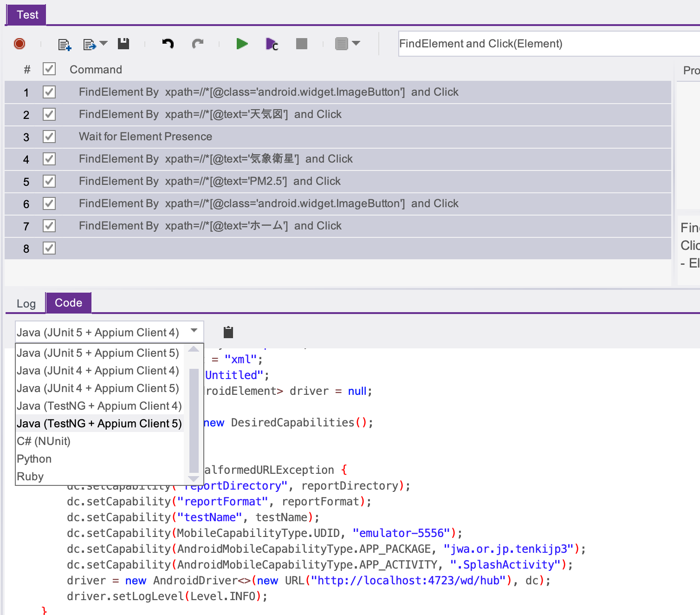Select the ImageButton command in row 6
700x615 pixels.
tap(338, 203)
